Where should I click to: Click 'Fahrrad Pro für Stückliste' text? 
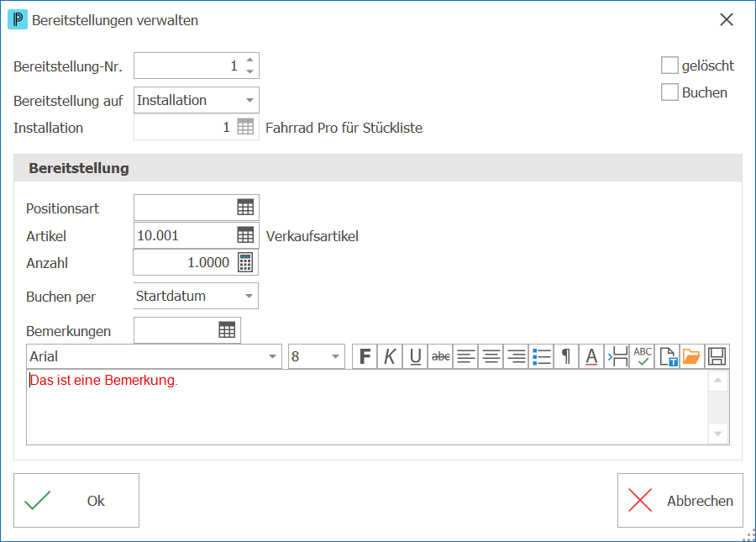[344, 128]
